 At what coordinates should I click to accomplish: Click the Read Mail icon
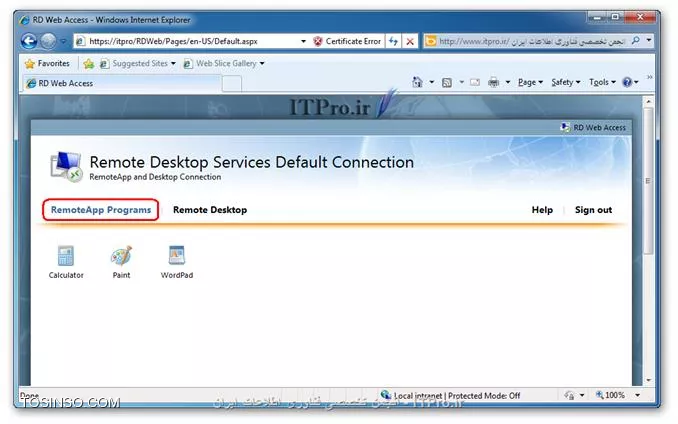point(475,82)
